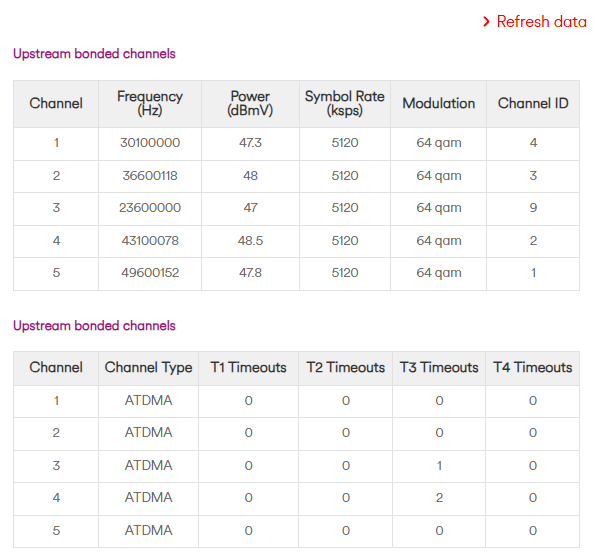Select power value 48.5
The height and width of the screenshot is (560, 596).
pos(250,241)
